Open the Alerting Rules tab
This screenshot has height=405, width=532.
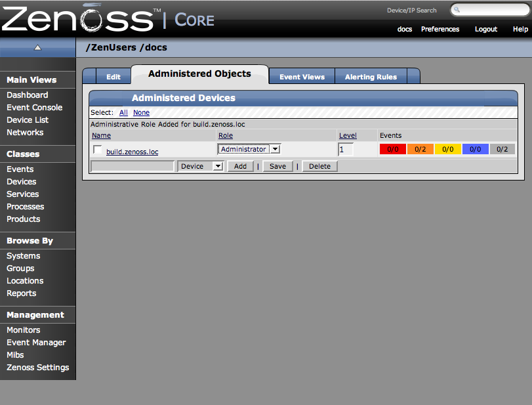pyautogui.click(x=371, y=77)
